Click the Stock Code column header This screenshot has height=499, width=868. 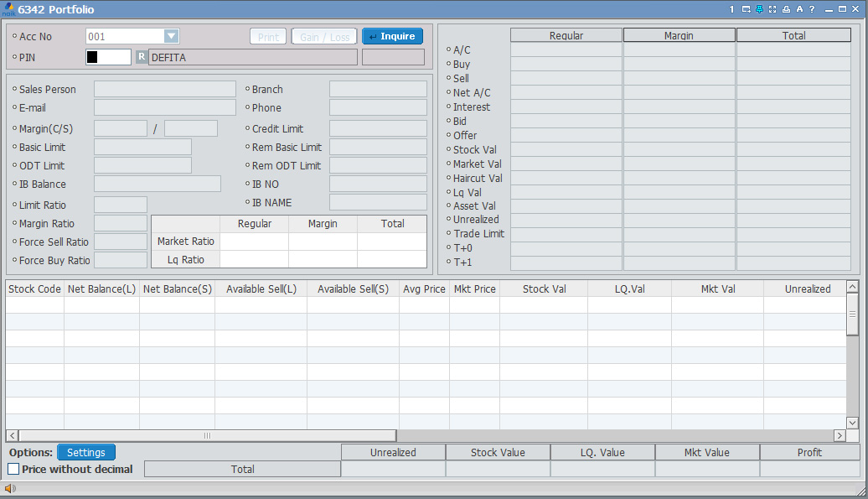(34, 288)
